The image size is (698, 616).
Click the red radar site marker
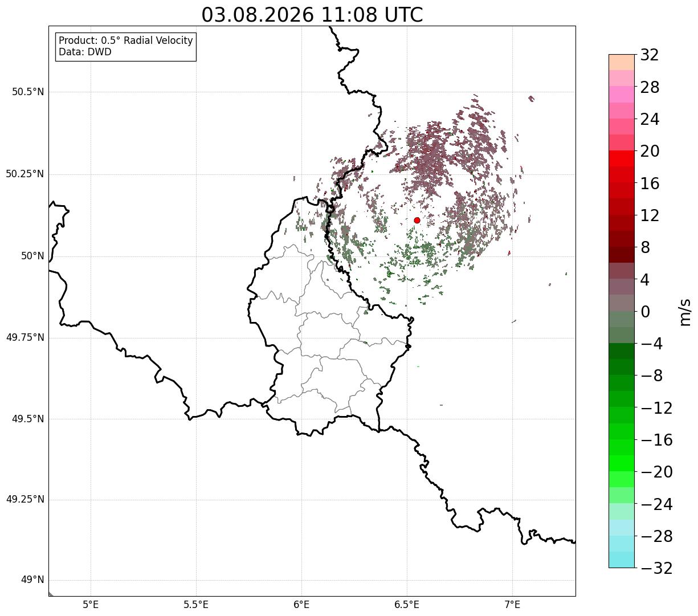[x=417, y=220]
